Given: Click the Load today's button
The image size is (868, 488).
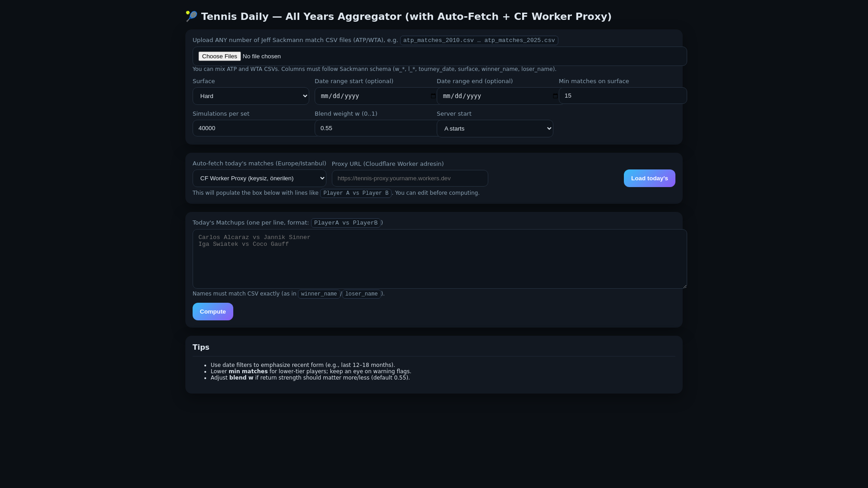Looking at the screenshot, I should [x=650, y=178].
